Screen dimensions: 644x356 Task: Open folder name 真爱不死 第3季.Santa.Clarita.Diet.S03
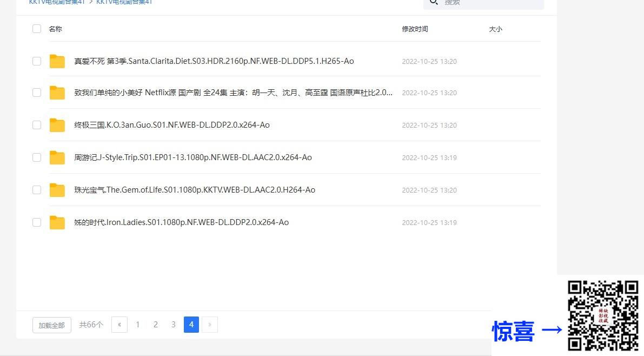click(x=214, y=61)
